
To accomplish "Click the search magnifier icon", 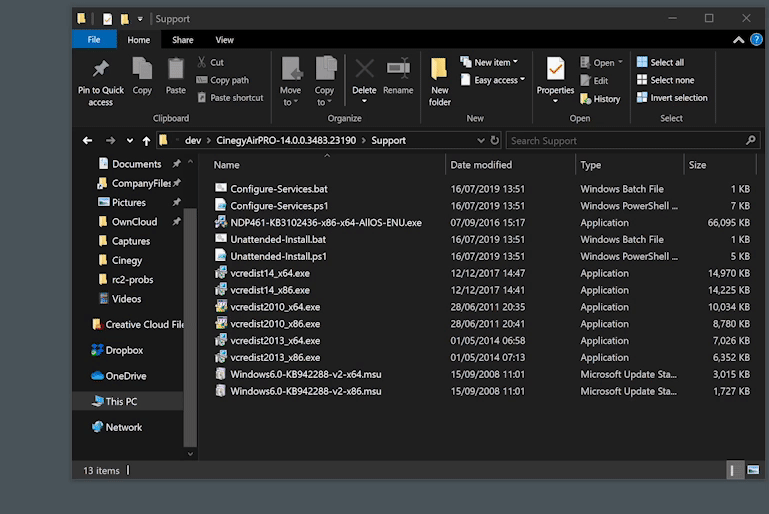I will 750,140.
